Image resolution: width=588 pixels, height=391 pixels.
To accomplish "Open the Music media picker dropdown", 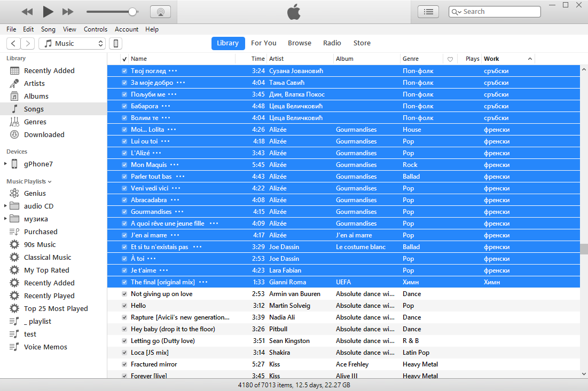I will point(72,43).
